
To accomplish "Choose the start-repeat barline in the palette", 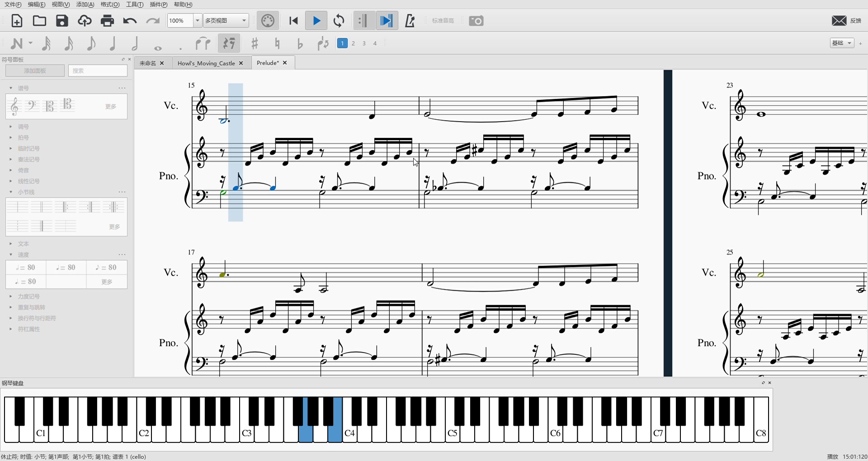I will (66, 207).
